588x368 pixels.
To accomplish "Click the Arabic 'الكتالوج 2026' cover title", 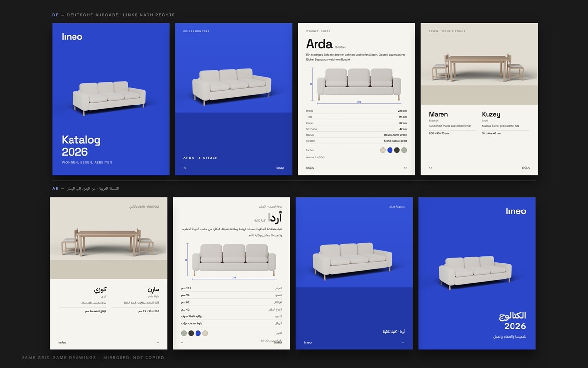I will pyautogui.click(x=513, y=321).
